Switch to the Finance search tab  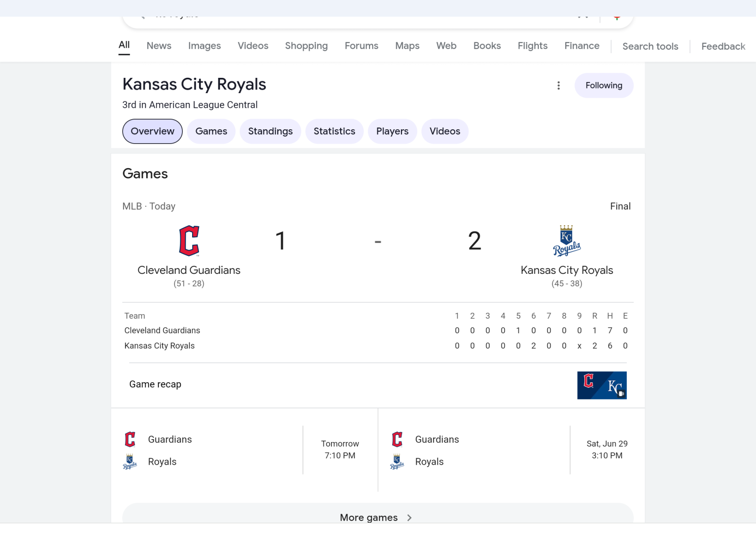582,45
